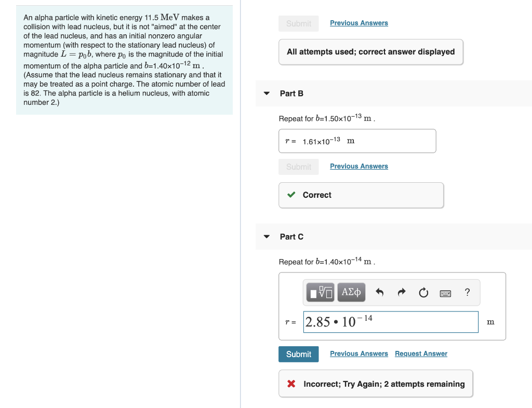Click the disclosure triangle beside Part B heading
Image resolution: width=532 pixels, height=408 pixels.
click(267, 93)
